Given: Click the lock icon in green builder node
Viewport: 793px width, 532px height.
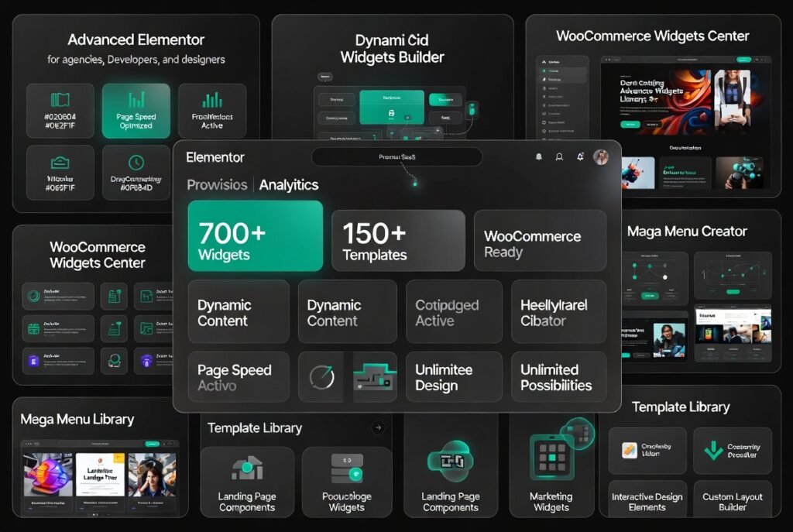Looking at the screenshot, I should coord(391,113).
